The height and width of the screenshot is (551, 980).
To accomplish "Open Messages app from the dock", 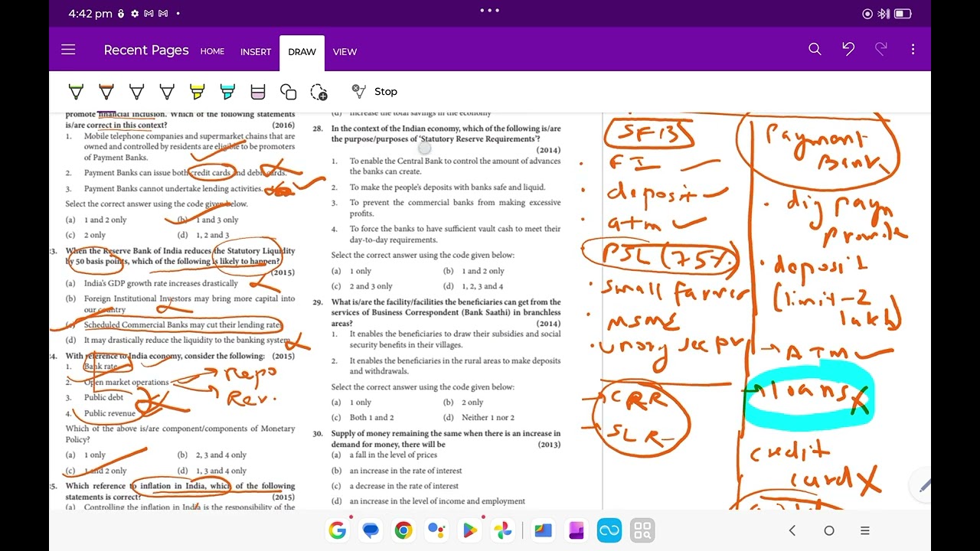I will (x=371, y=530).
